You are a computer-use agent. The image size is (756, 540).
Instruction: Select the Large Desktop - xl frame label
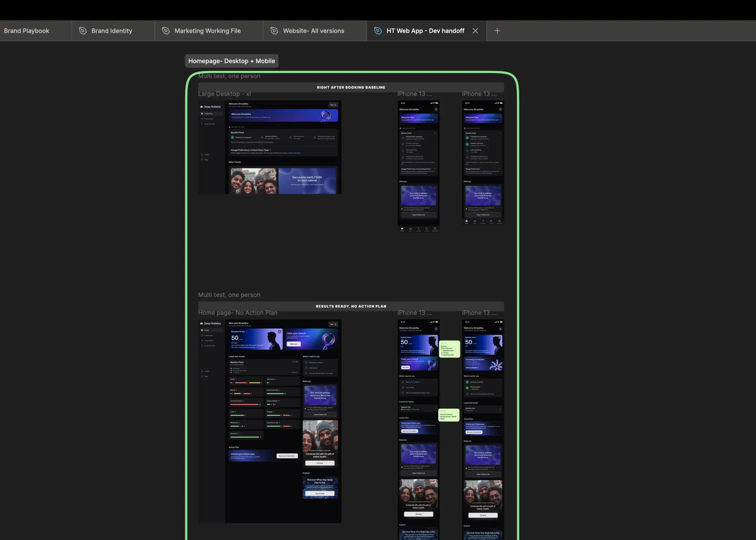point(224,94)
